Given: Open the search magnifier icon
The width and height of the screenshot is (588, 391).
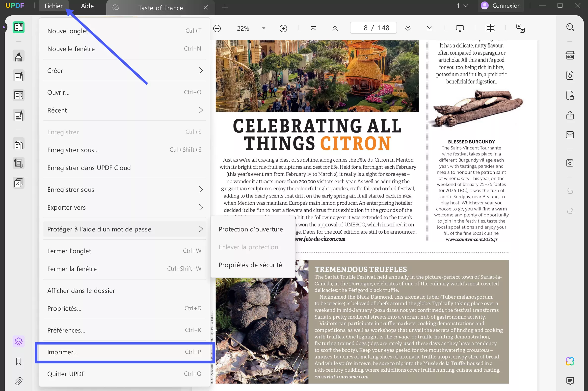Looking at the screenshot, I should pos(570,27).
